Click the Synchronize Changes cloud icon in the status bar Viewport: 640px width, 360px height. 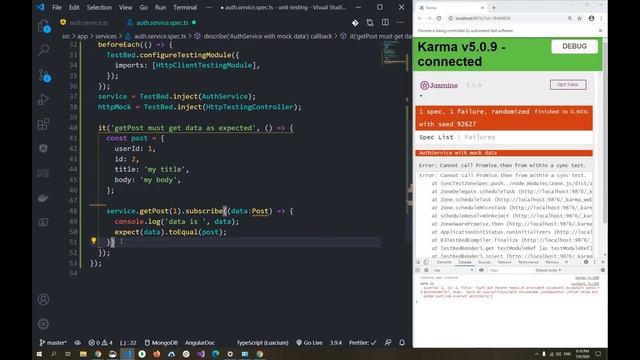tap(78, 343)
